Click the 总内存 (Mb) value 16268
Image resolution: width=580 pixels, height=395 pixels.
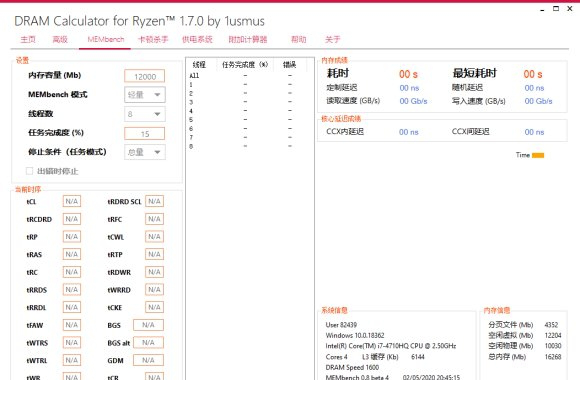[553, 357]
